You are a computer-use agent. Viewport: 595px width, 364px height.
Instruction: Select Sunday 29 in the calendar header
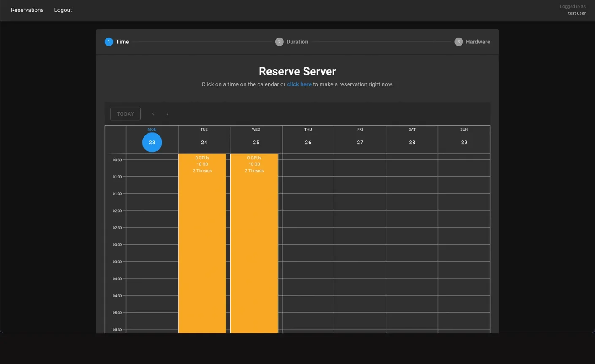464,143
